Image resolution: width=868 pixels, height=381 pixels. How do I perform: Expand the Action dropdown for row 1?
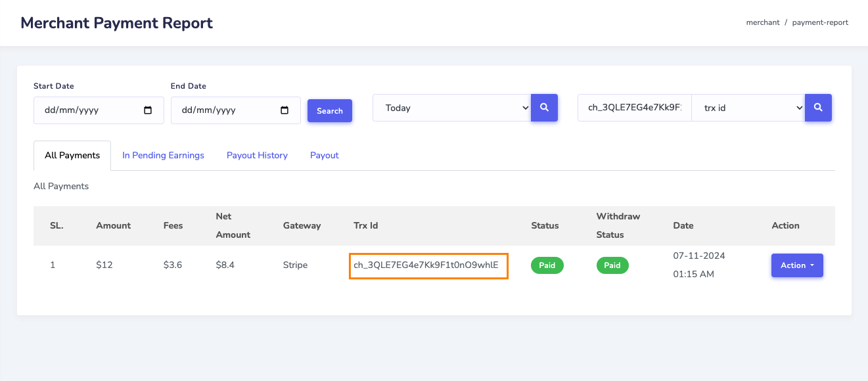coord(797,265)
